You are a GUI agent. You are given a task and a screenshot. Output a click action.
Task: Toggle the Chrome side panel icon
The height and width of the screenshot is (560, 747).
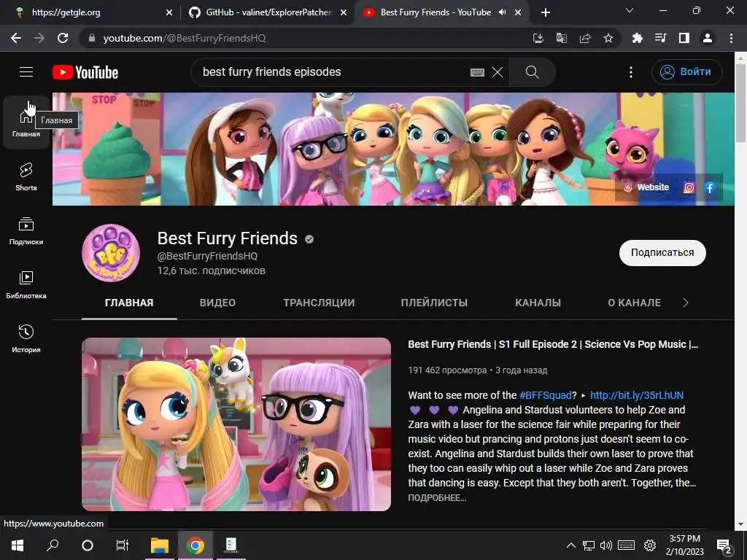point(684,38)
